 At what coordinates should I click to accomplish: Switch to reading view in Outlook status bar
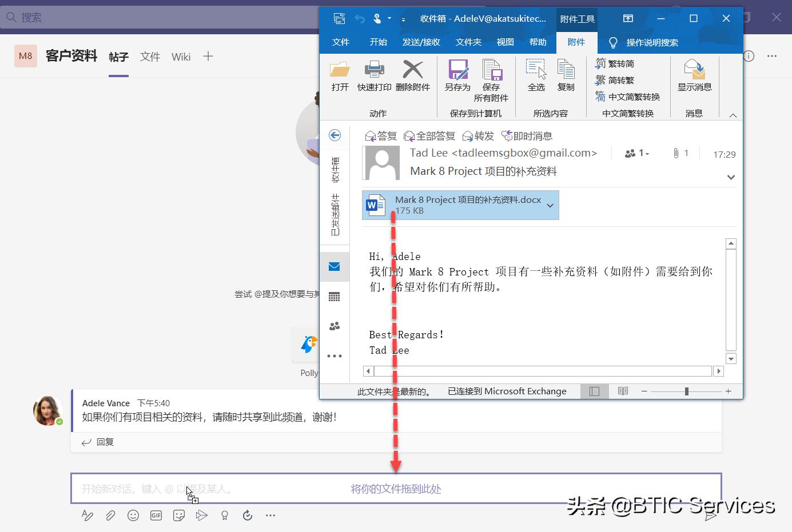click(623, 391)
